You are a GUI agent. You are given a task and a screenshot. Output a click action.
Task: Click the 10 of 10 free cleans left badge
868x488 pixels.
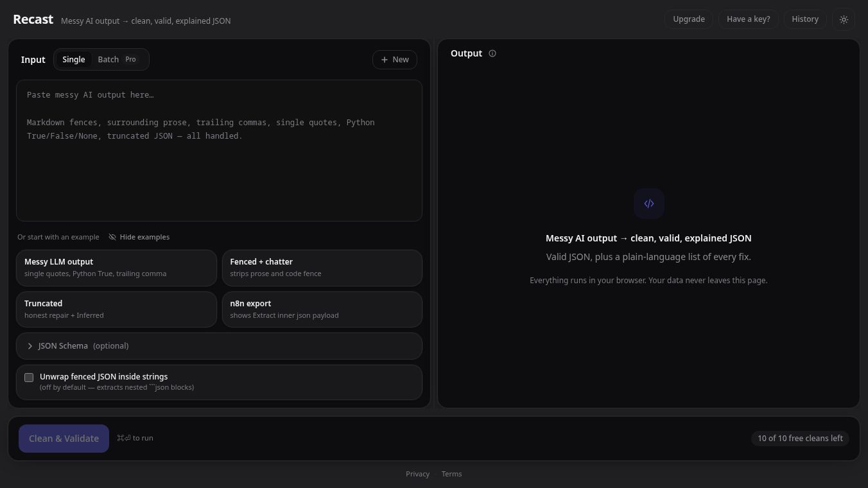[800, 439]
